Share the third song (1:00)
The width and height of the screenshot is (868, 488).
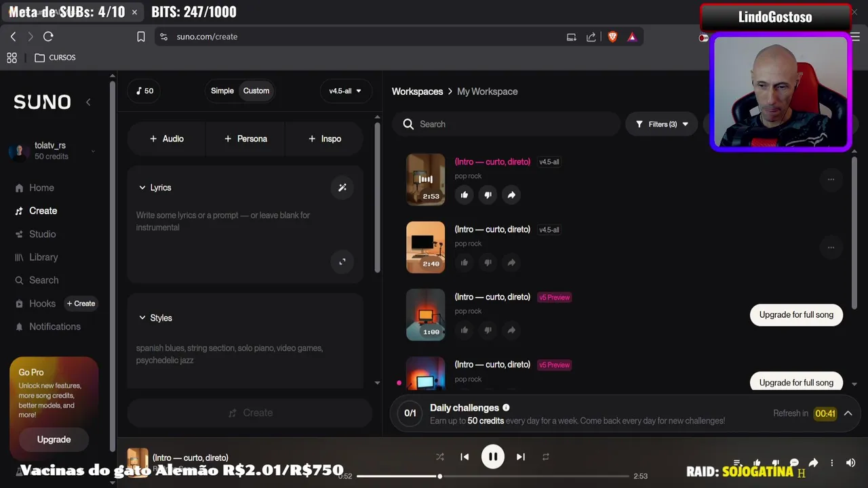click(x=511, y=330)
